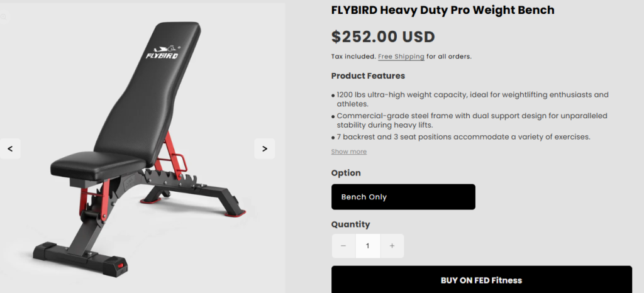Show the previous product image
Image resolution: width=644 pixels, height=293 pixels.
pos(10,148)
